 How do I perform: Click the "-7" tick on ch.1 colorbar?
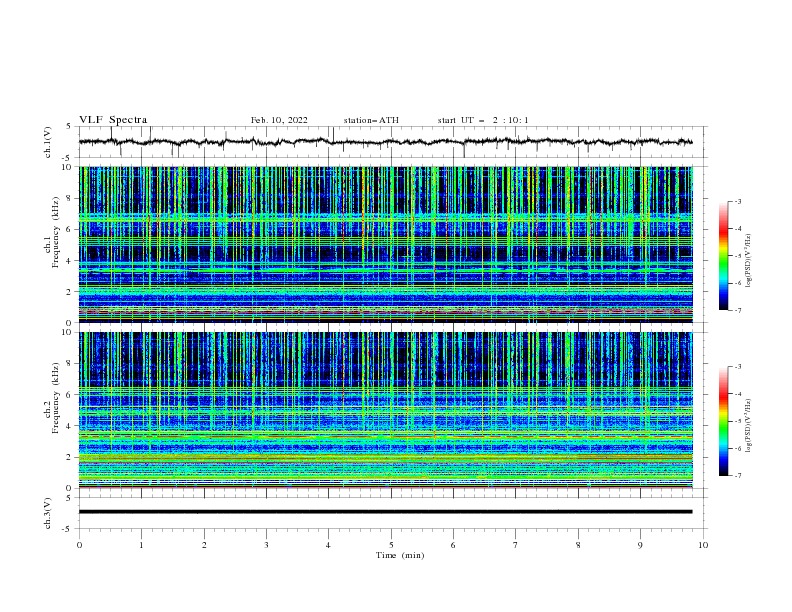pyautogui.click(x=737, y=310)
